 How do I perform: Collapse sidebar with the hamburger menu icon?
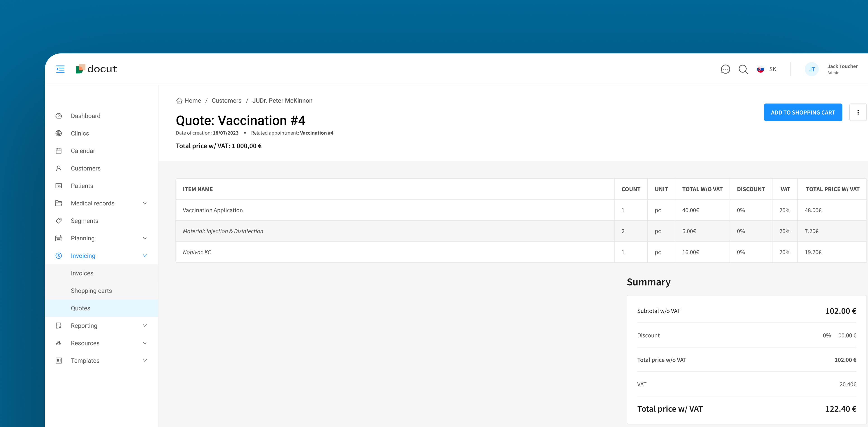point(60,69)
